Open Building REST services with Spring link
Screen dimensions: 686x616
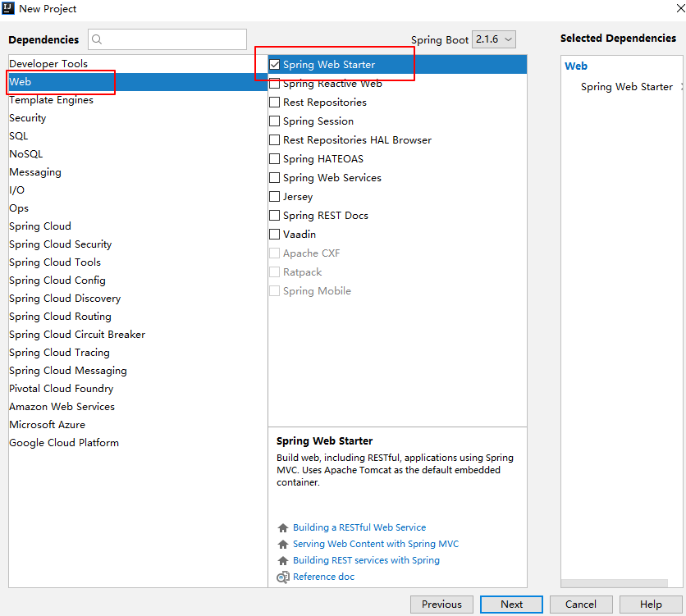tap(366, 560)
